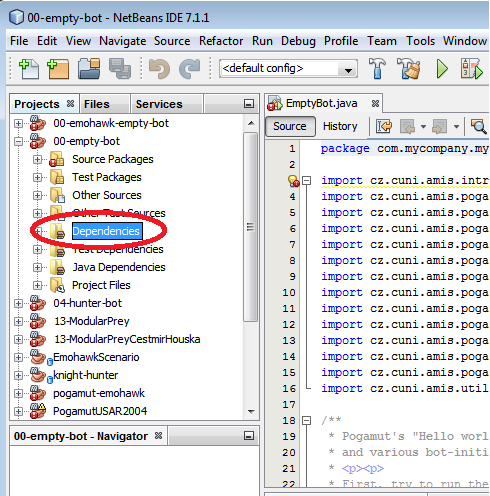
Task: Click the package keyword on line 1
Action: coord(345,148)
